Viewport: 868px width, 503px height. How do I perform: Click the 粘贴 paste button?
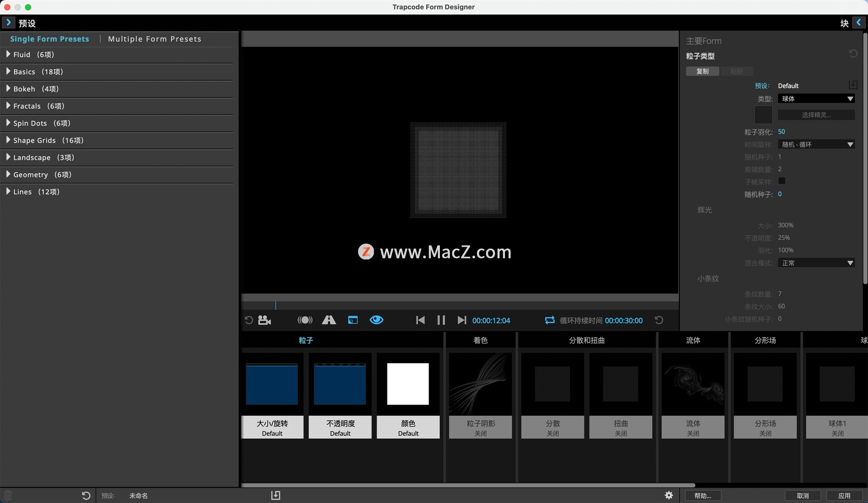pyautogui.click(x=737, y=71)
